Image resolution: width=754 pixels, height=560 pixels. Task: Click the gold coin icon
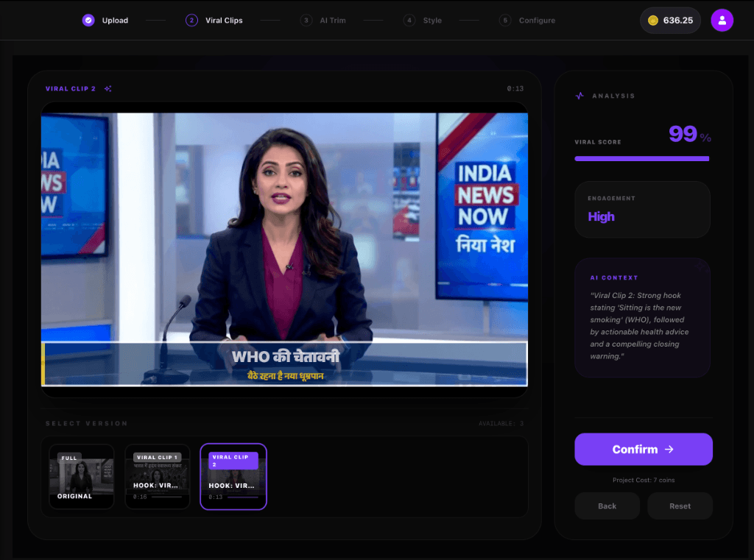652,20
